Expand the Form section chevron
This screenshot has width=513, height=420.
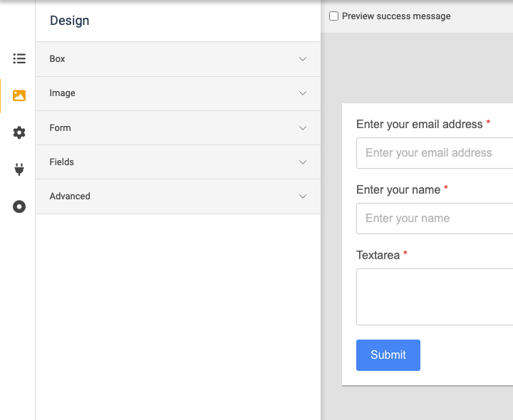(x=303, y=128)
